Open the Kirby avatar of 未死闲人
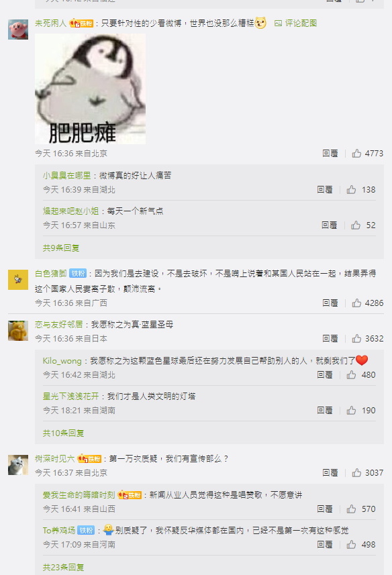The image size is (392, 575). click(18, 30)
